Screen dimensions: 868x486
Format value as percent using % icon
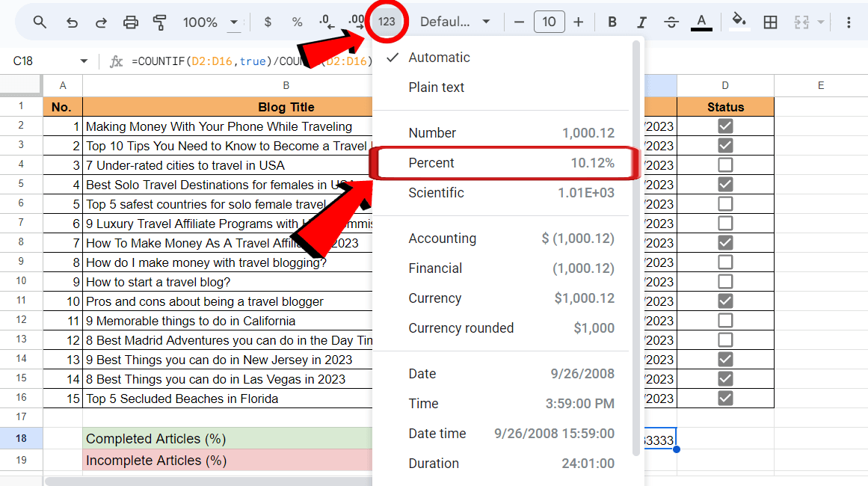click(297, 22)
